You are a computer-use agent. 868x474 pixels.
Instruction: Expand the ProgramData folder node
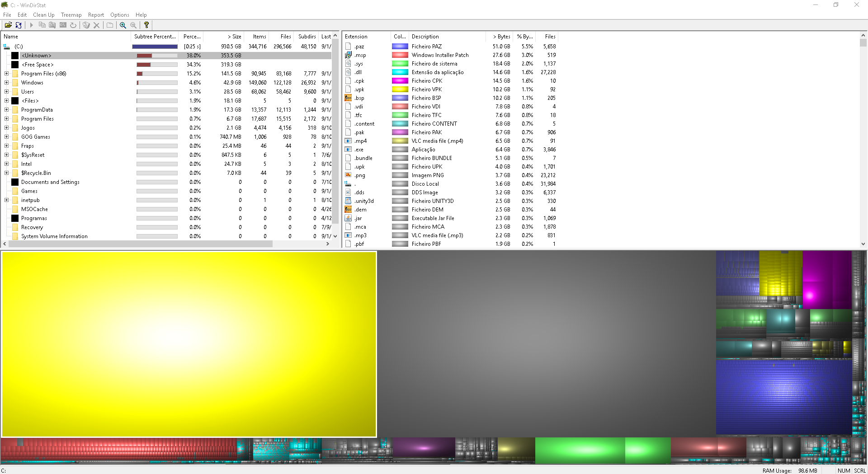(6, 110)
